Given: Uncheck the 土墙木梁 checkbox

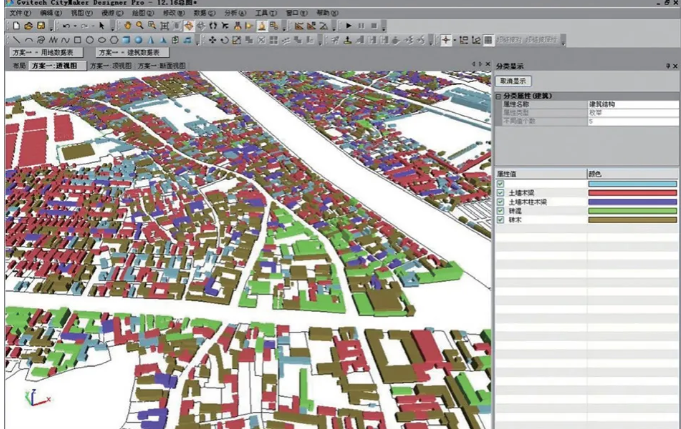Looking at the screenshot, I should pos(500,193).
